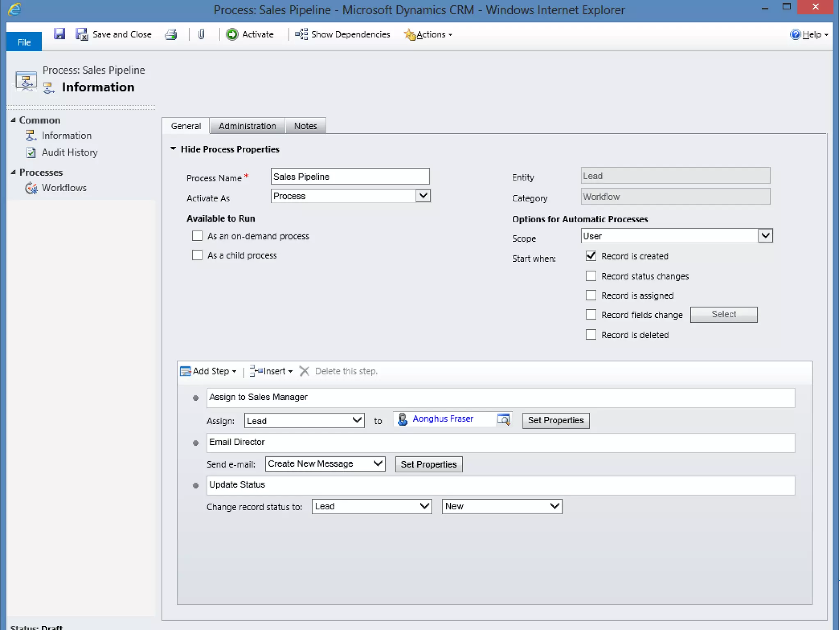Open the Scope dropdown

click(765, 236)
